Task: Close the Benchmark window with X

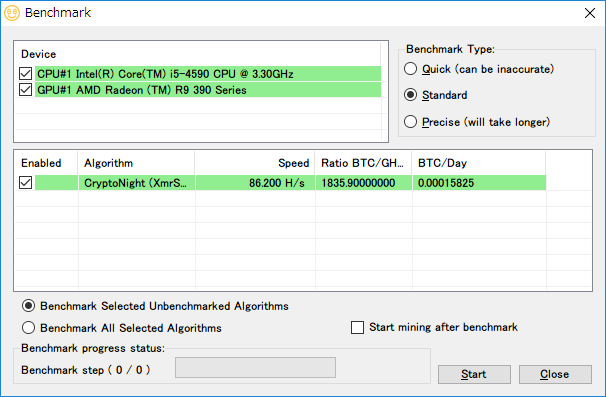Action: [590, 13]
